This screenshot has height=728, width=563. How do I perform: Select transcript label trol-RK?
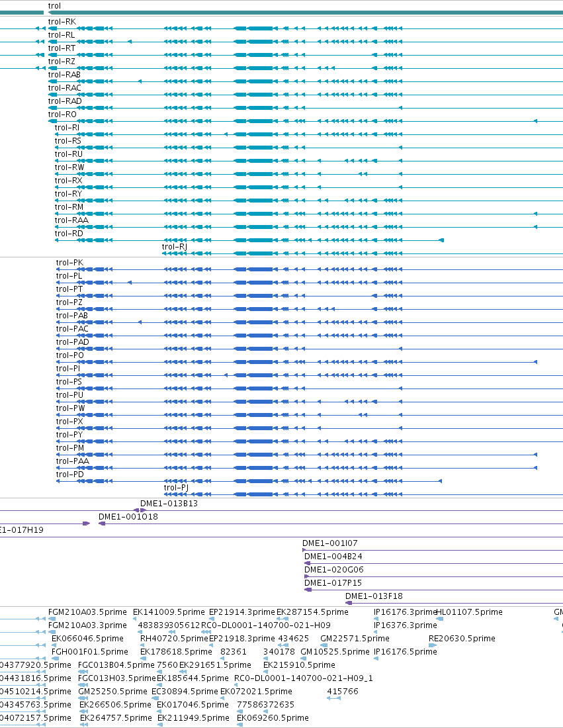point(62,22)
